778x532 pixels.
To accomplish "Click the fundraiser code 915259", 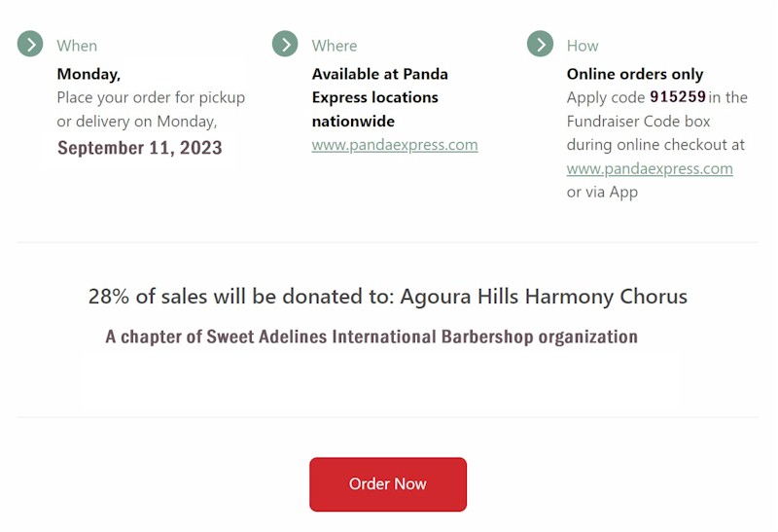I will point(678,96).
